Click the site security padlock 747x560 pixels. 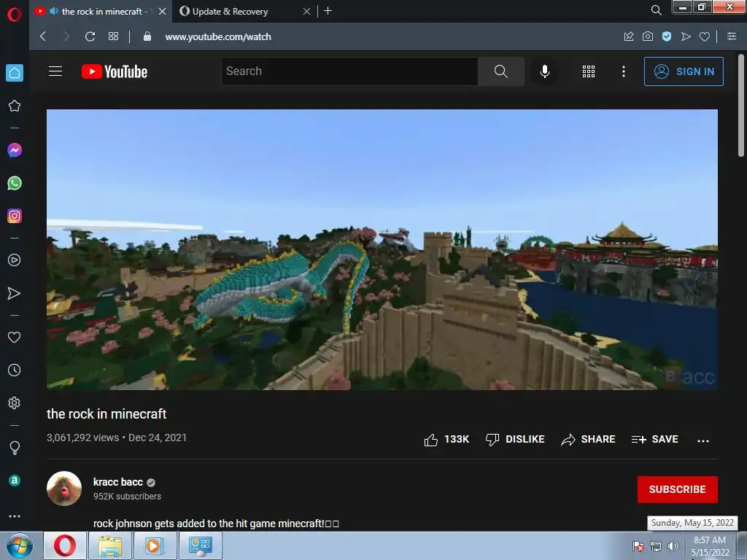pos(147,36)
